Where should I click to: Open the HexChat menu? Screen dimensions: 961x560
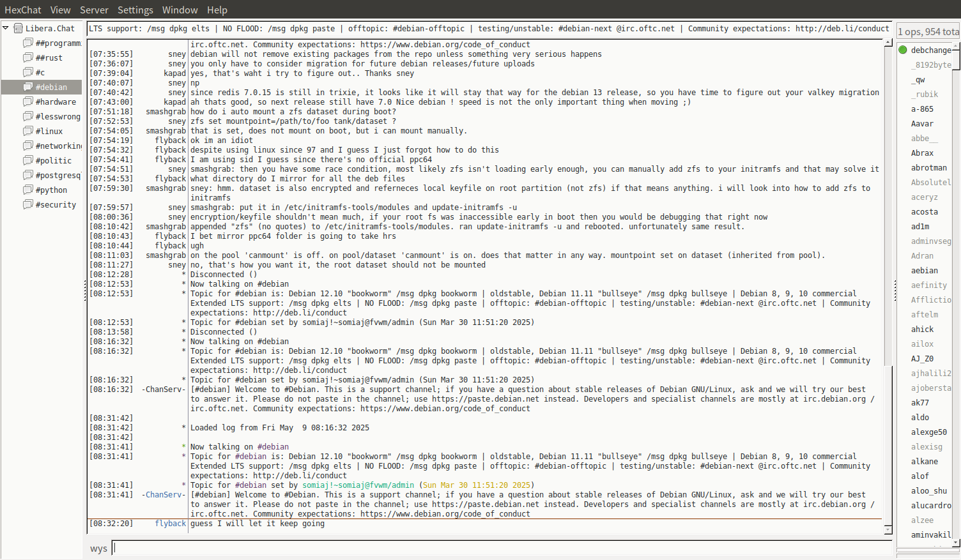click(x=23, y=10)
